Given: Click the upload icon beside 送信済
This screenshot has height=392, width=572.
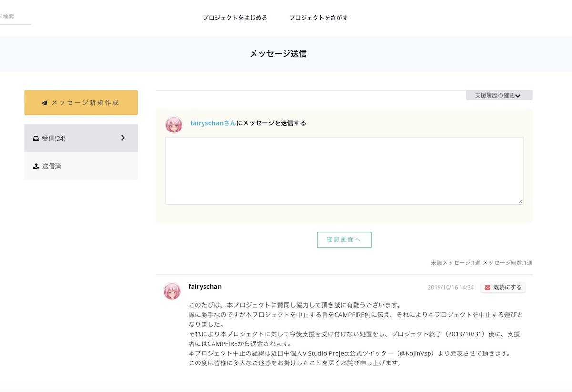Looking at the screenshot, I should tap(36, 166).
